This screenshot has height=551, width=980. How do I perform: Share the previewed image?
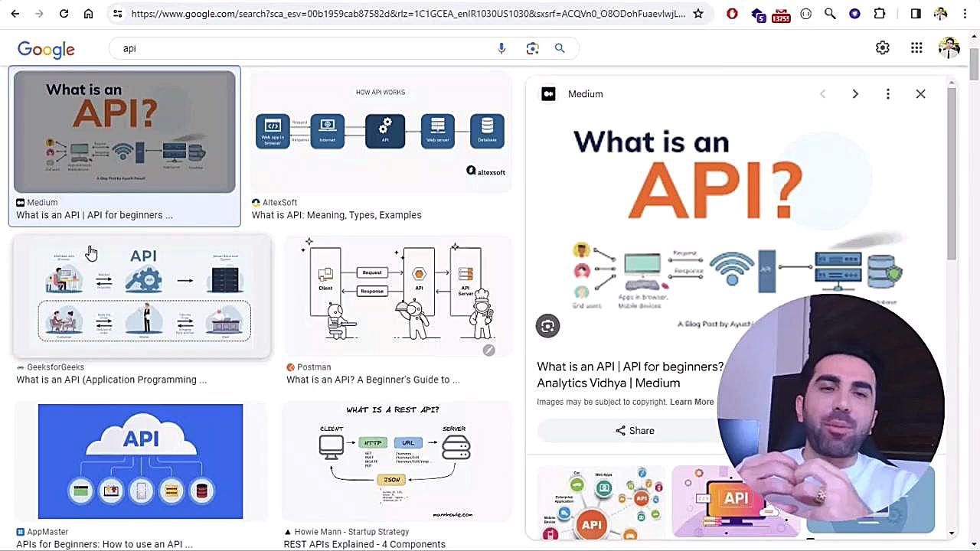click(635, 431)
